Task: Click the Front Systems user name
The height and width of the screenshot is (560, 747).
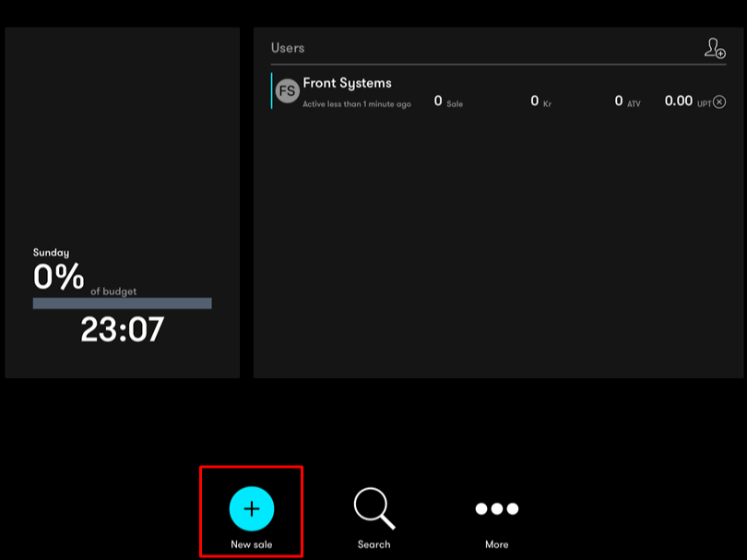Action: (347, 83)
